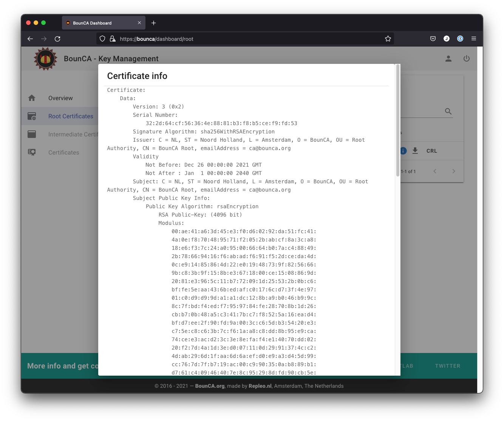This screenshot has height=421, width=504.
Task: Download the certificate using the download icon
Action: tap(415, 150)
